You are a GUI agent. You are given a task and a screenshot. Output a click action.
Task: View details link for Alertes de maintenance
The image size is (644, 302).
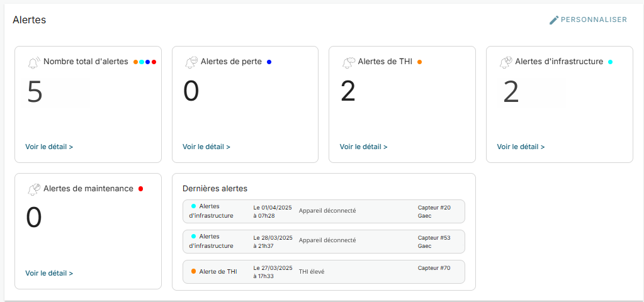(x=49, y=273)
